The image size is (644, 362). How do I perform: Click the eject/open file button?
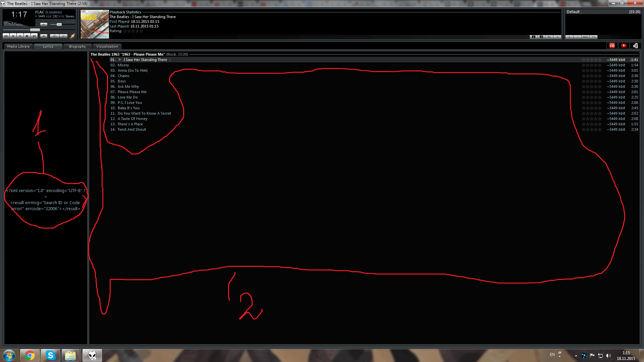[x=44, y=36]
